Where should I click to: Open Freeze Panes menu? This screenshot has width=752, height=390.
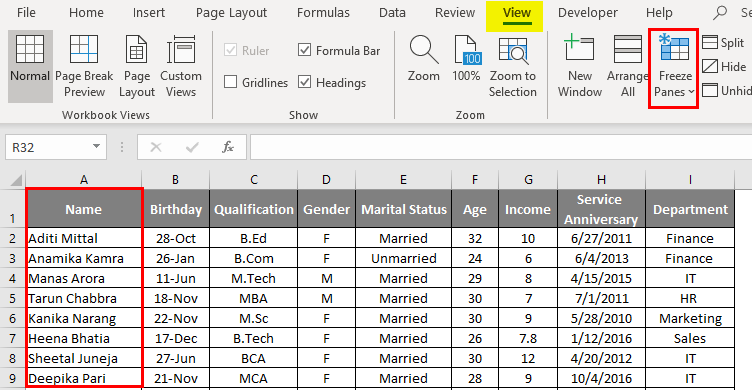coord(673,68)
